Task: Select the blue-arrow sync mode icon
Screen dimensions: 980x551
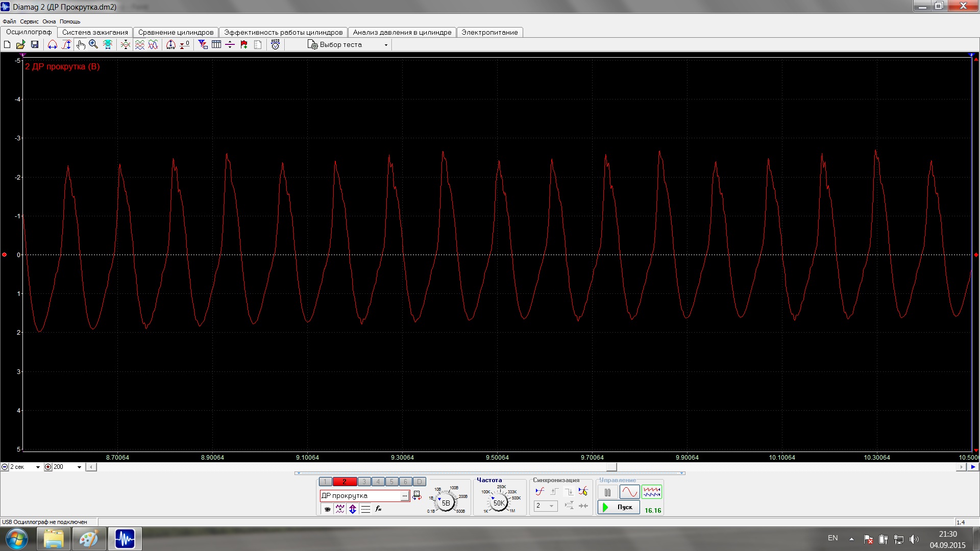Action: 540,492
